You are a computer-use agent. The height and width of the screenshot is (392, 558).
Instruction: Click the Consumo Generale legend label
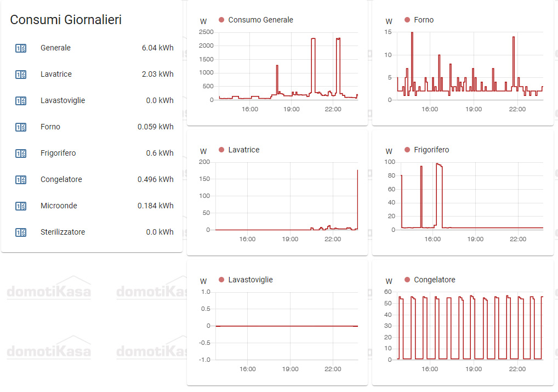(x=260, y=20)
